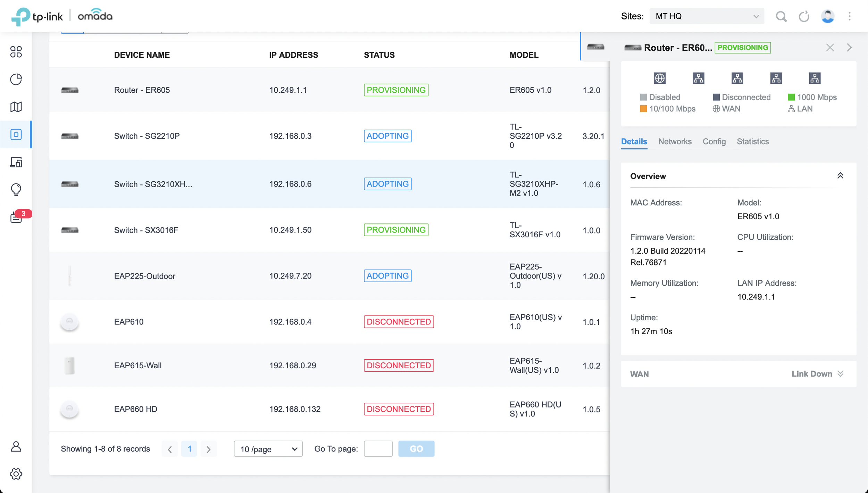Open the Dashboard panel from the sidebar
This screenshot has width=868, height=493.
[x=16, y=52]
